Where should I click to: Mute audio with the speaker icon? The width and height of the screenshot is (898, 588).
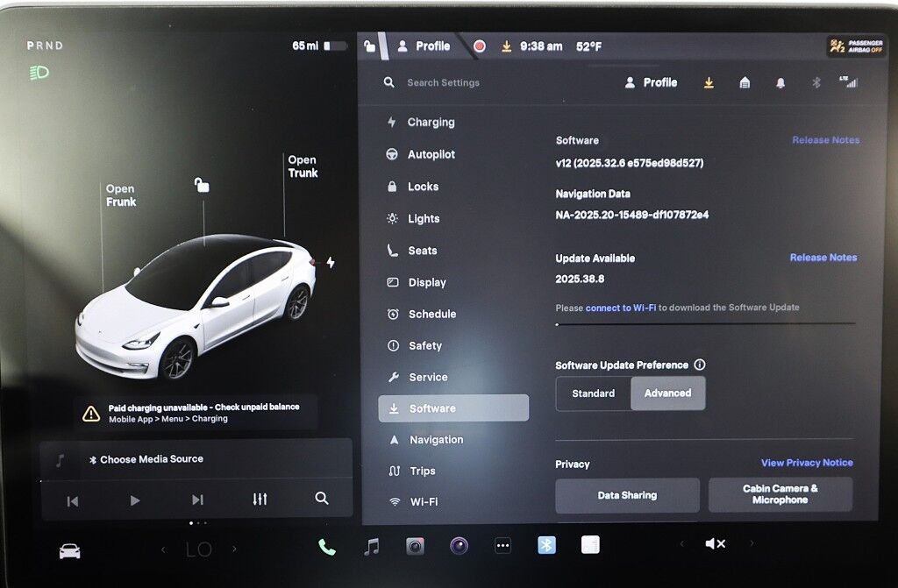pyautogui.click(x=716, y=542)
